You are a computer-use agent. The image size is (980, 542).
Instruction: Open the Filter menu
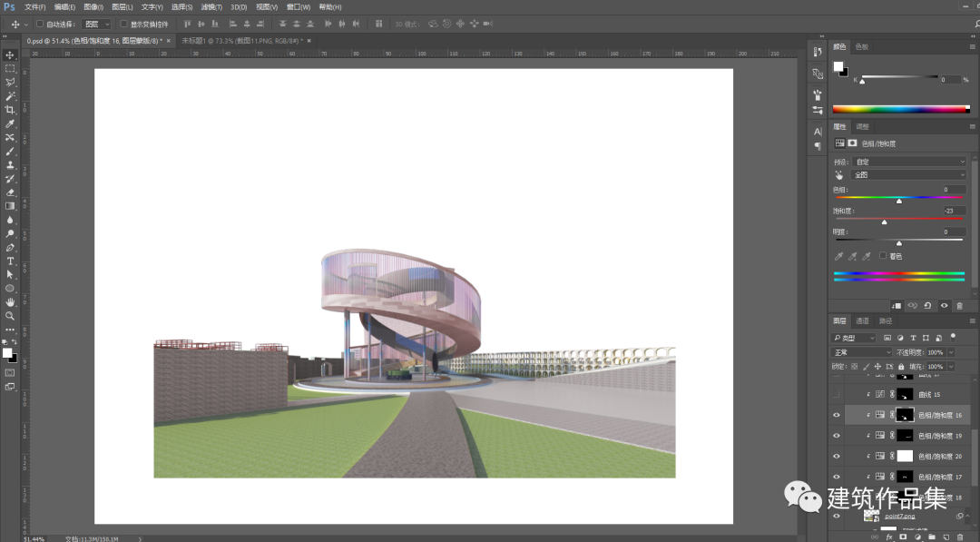coord(211,7)
